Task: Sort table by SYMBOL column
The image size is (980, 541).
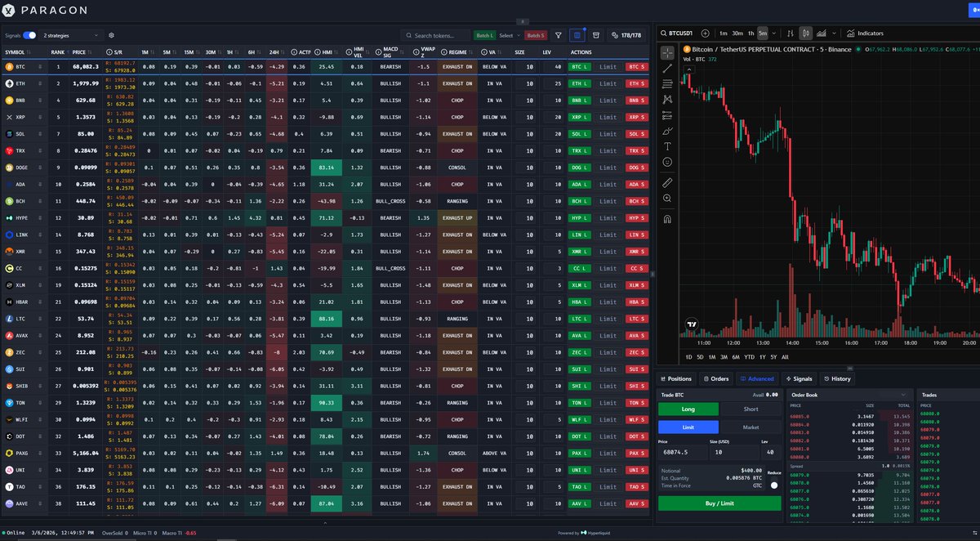Action: pos(16,51)
